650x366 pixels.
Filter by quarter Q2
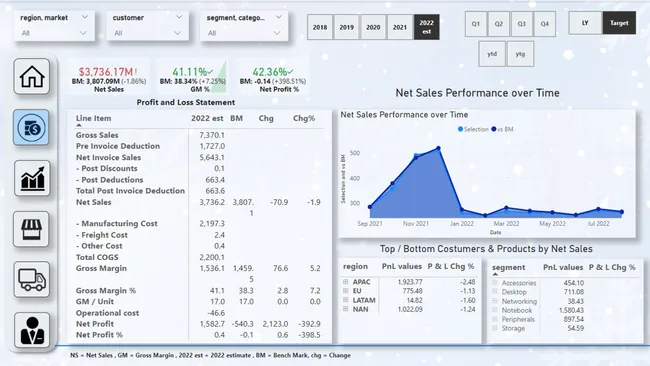[499, 24]
